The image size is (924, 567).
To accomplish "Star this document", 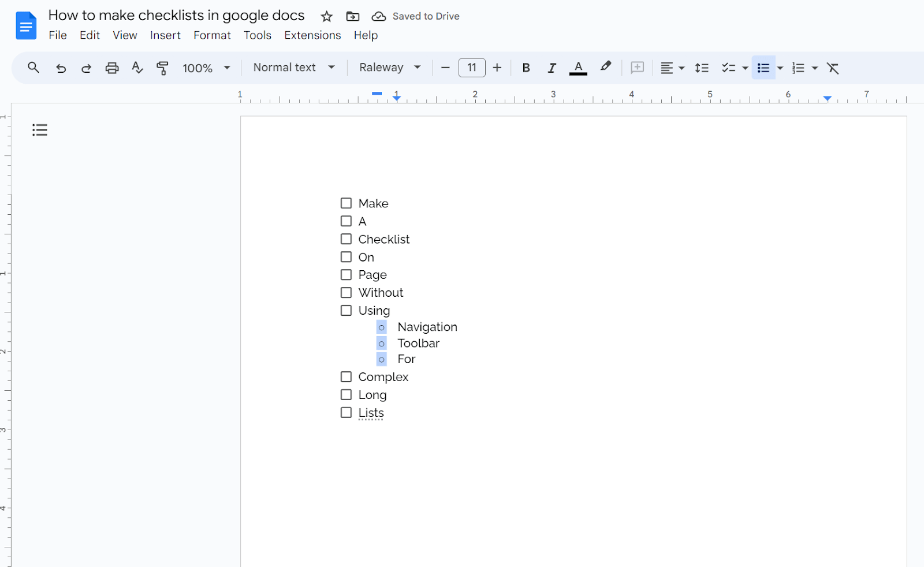I will (327, 16).
